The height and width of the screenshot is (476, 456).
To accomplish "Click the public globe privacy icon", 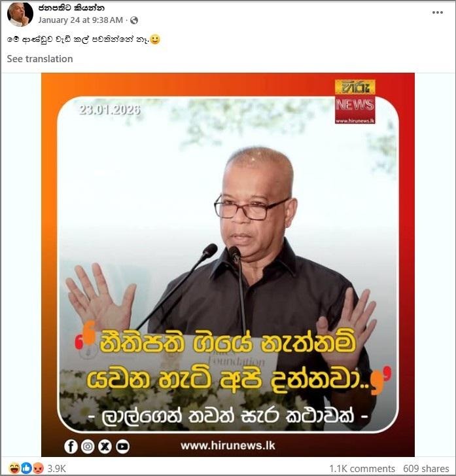I will point(134,20).
